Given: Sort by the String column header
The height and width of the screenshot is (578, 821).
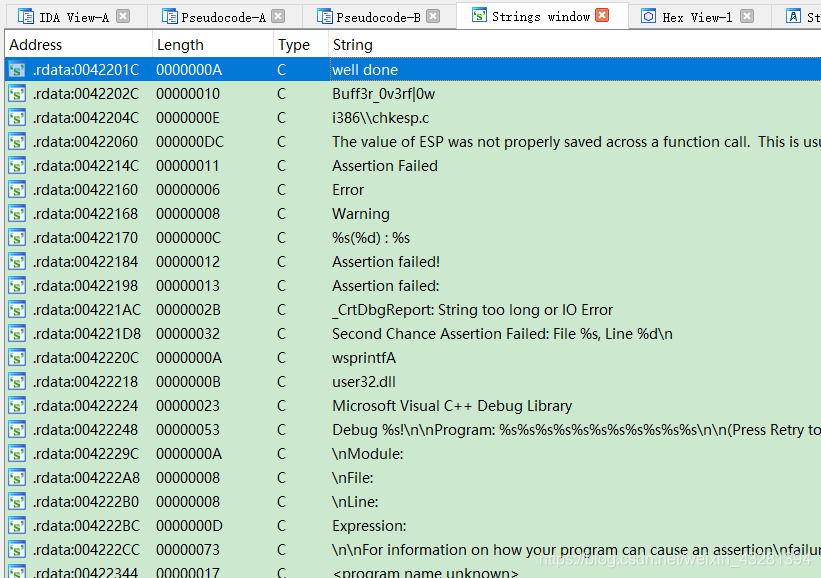Looking at the screenshot, I should point(574,45).
